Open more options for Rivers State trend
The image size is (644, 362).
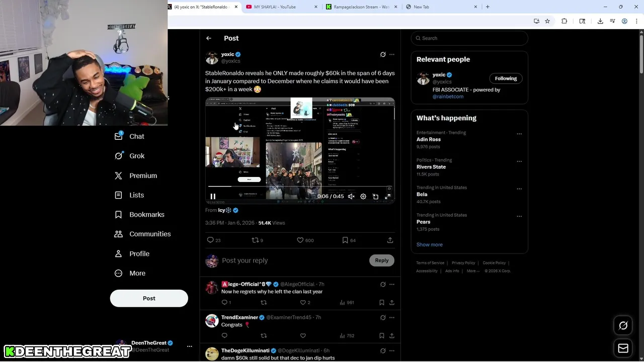(x=519, y=161)
